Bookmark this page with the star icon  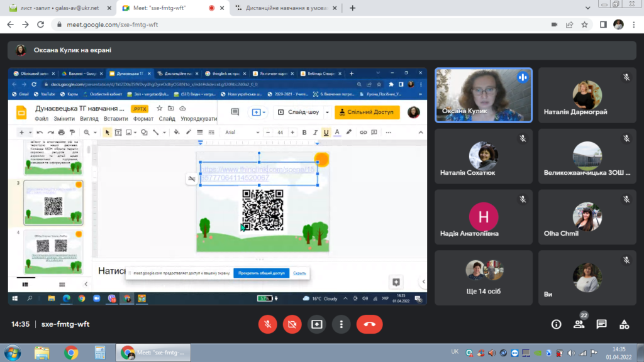[584, 25]
